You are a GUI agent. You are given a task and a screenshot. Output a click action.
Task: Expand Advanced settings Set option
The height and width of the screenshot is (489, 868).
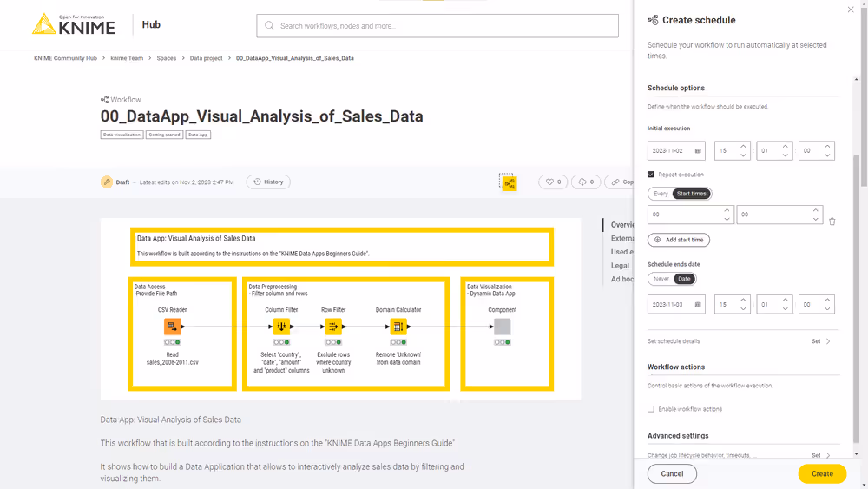[821, 455]
